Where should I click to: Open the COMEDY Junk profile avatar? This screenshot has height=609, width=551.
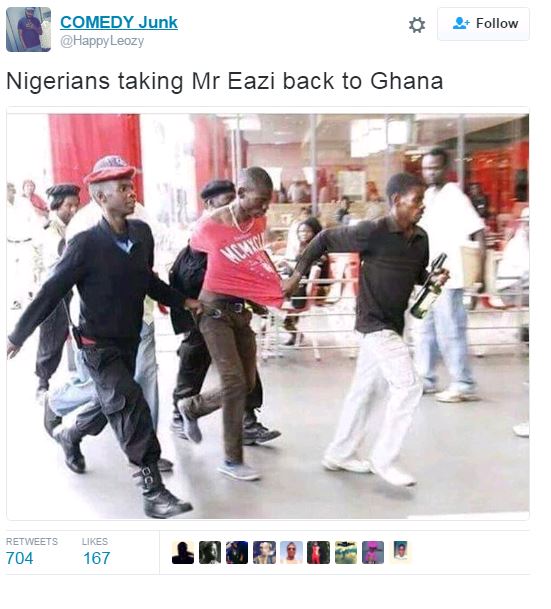(28, 30)
